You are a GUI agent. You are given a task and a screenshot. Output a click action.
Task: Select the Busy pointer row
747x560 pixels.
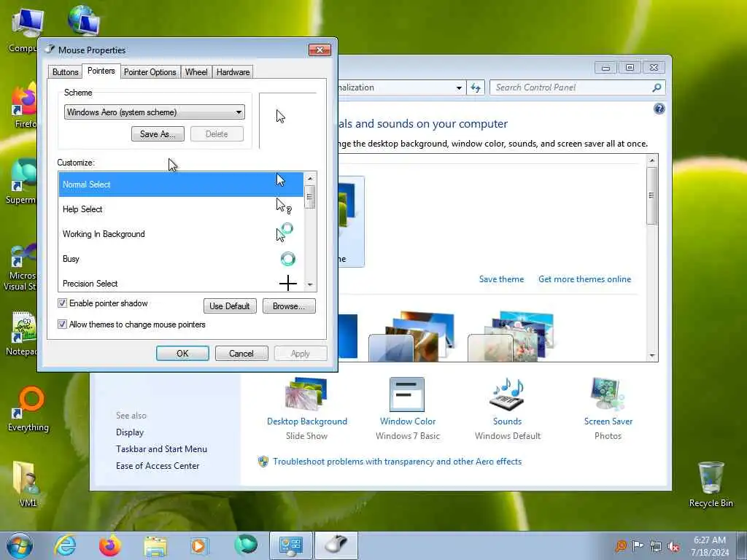(x=181, y=259)
